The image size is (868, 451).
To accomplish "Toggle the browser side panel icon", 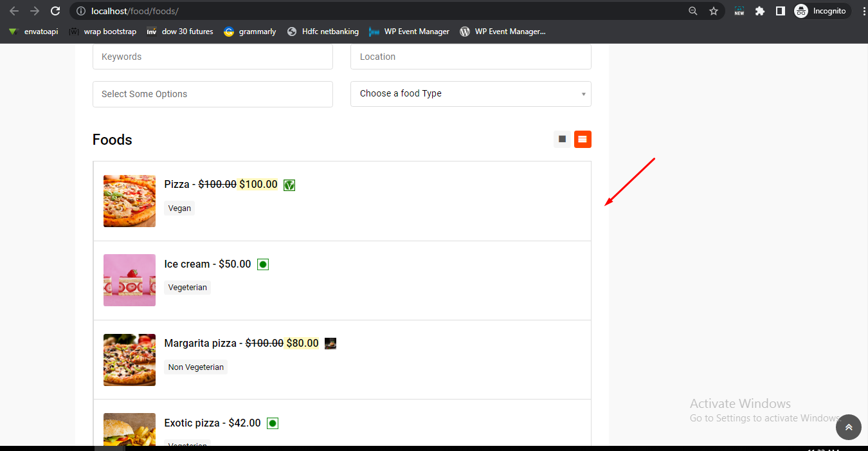I will tap(781, 11).
